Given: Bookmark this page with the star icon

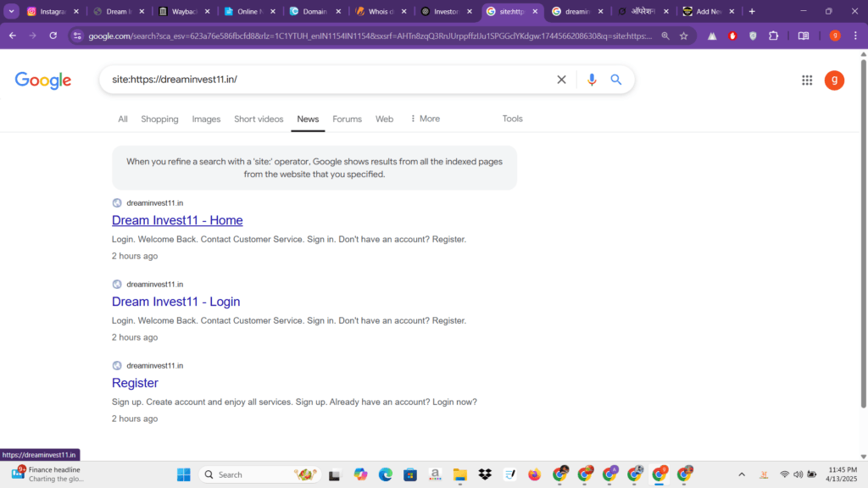Looking at the screenshot, I should tap(683, 36).
